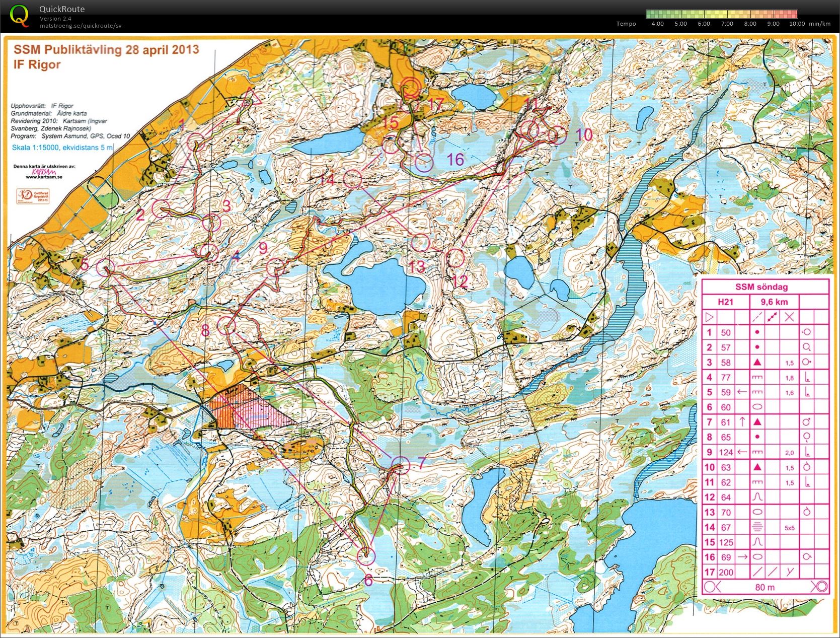Click the tempo color gradient bar
The width and height of the screenshot is (840, 638).
[x=722, y=15]
